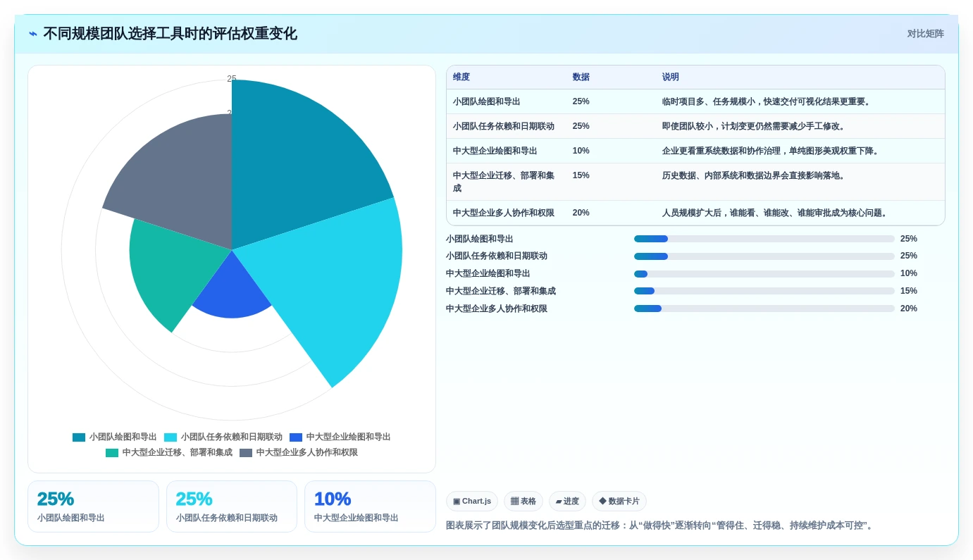Toggle legend swatch for 中大型企业多人协作和权限
The width and height of the screenshot is (973, 560).
[246, 453]
